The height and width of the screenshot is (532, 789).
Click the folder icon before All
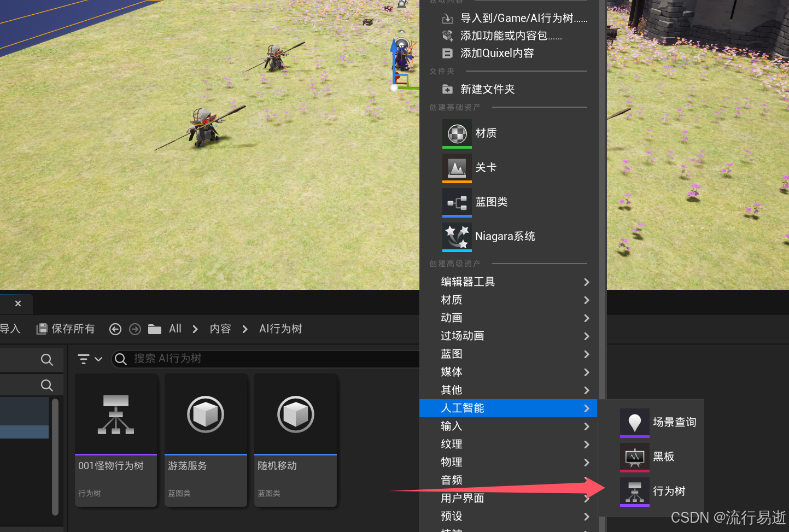click(x=155, y=329)
